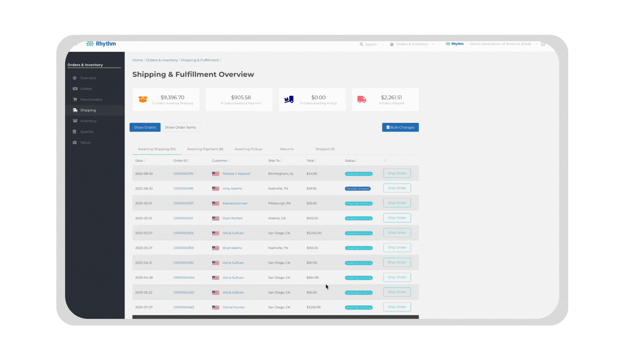The height and width of the screenshot is (362, 644).
Task: Click the Overview globe icon
Action: (x=75, y=78)
